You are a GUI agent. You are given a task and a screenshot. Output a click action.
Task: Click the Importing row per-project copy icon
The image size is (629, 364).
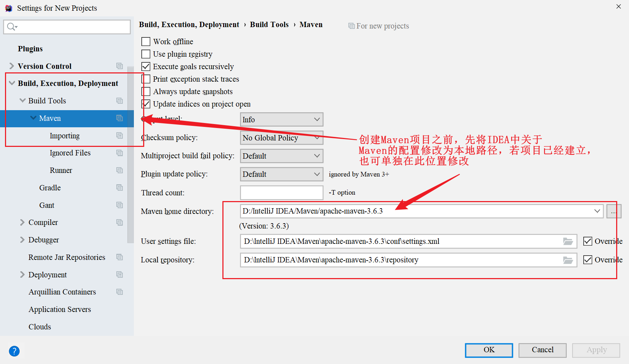coord(120,135)
